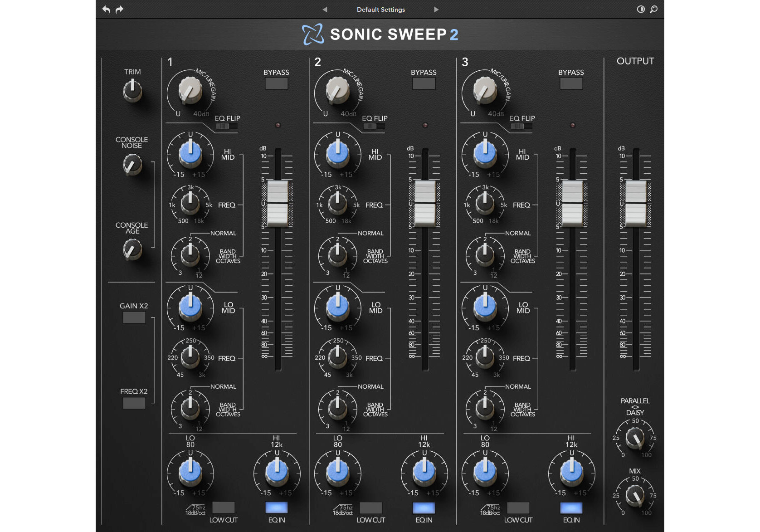This screenshot has height=532, width=760.
Task: Click channel 3 LO 80 shelf knob
Action: (485, 472)
